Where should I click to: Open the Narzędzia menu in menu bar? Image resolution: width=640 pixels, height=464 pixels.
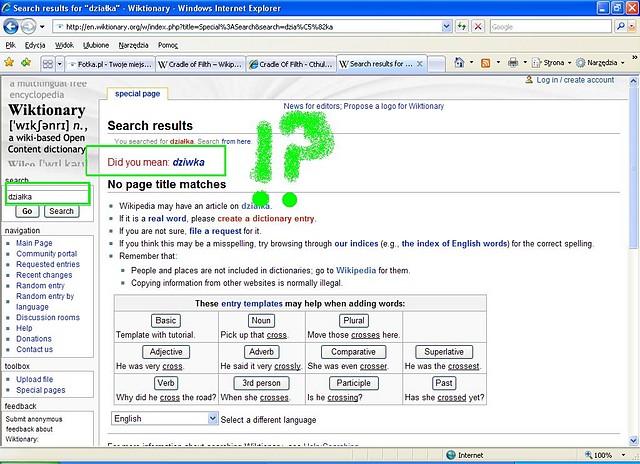[x=133, y=45]
